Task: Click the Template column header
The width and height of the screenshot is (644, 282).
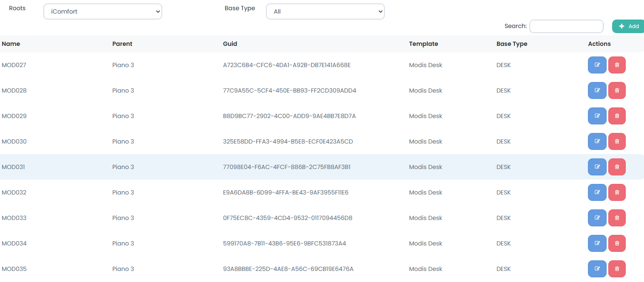Action: pos(423,44)
